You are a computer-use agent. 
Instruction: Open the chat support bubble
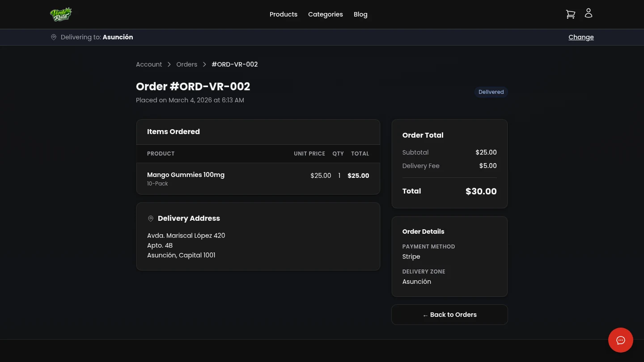621,340
